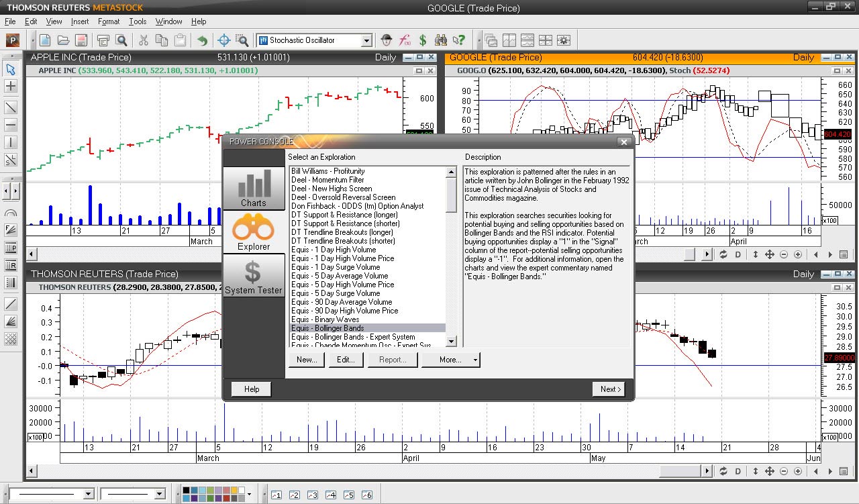The image size is (859, 504).
Task: Open the Format menu
Action: [x=109, y=21]
